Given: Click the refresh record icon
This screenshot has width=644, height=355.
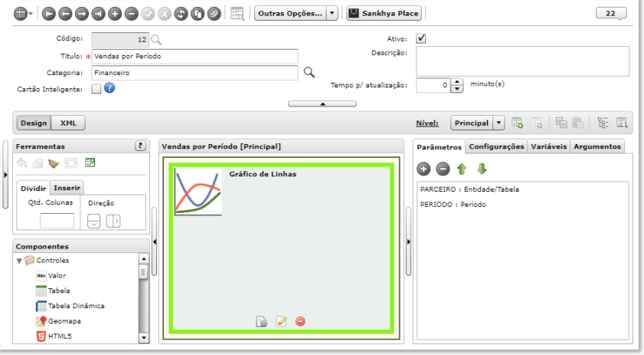Looking at the screenshot, I should 181,14.
